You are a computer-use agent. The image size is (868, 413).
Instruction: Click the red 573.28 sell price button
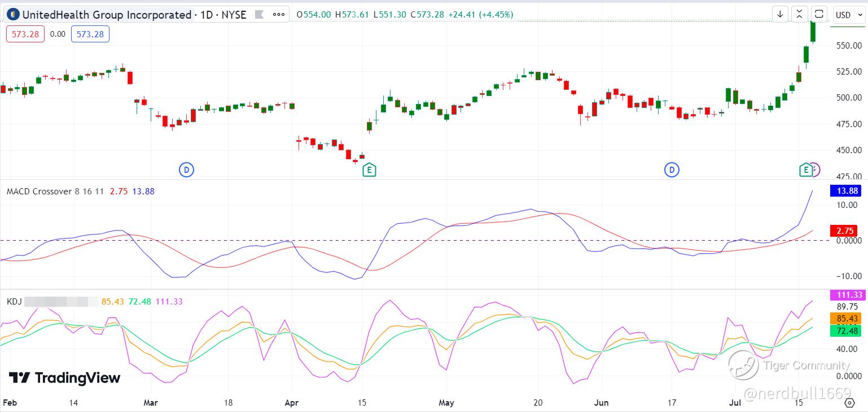pos(25,34)
